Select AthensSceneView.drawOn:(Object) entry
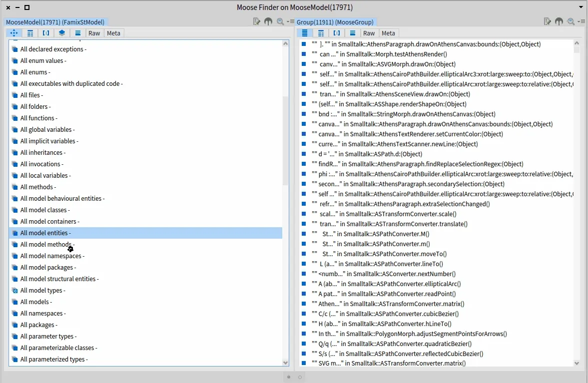 click(436, 94)
